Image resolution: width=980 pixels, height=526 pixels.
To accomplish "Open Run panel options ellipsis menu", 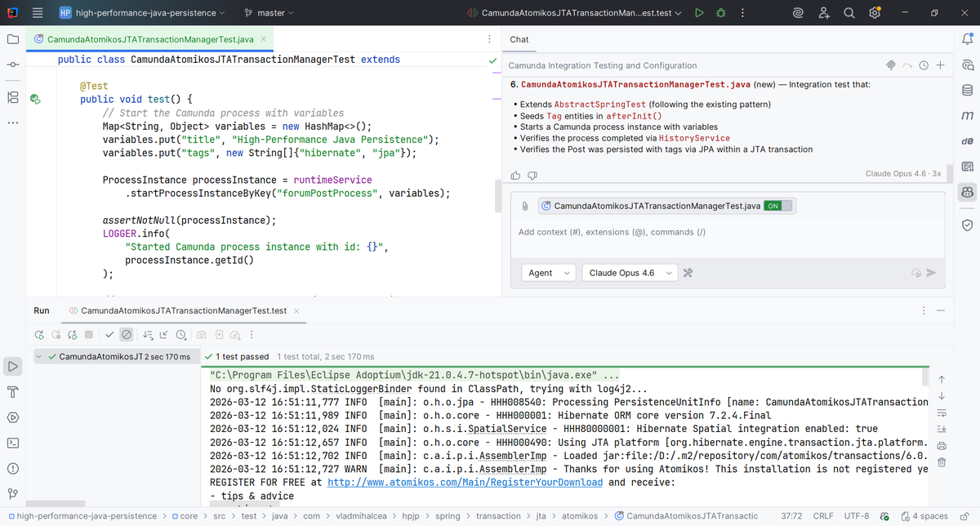I will pyautogui.click(x=924, y=310).
